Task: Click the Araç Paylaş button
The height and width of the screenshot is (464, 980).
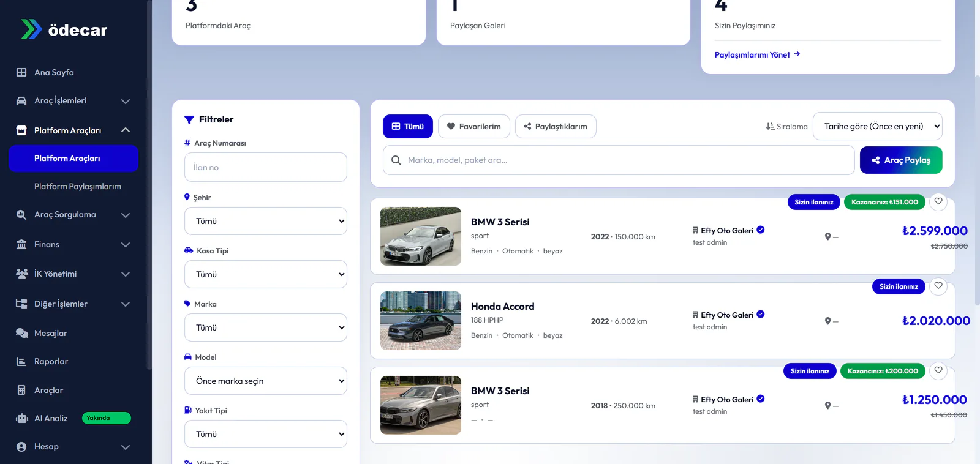Action: pos(901,160)
